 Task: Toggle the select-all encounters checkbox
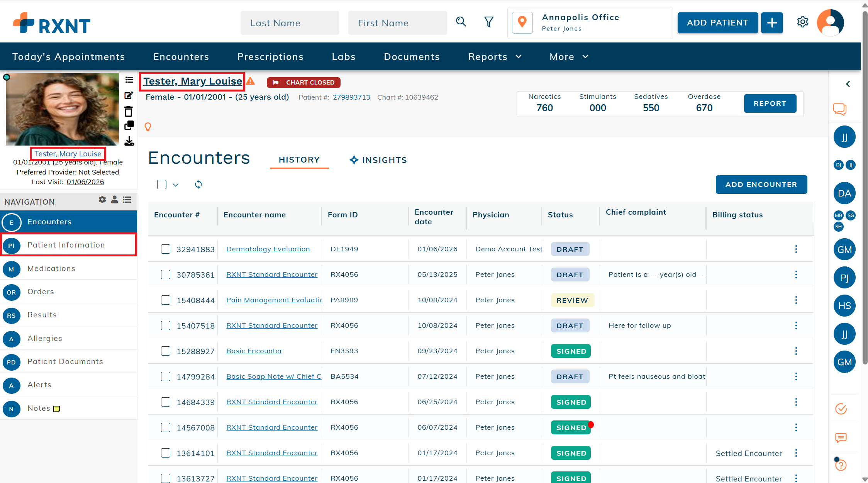pyautogui.click(x=162, y=185)
